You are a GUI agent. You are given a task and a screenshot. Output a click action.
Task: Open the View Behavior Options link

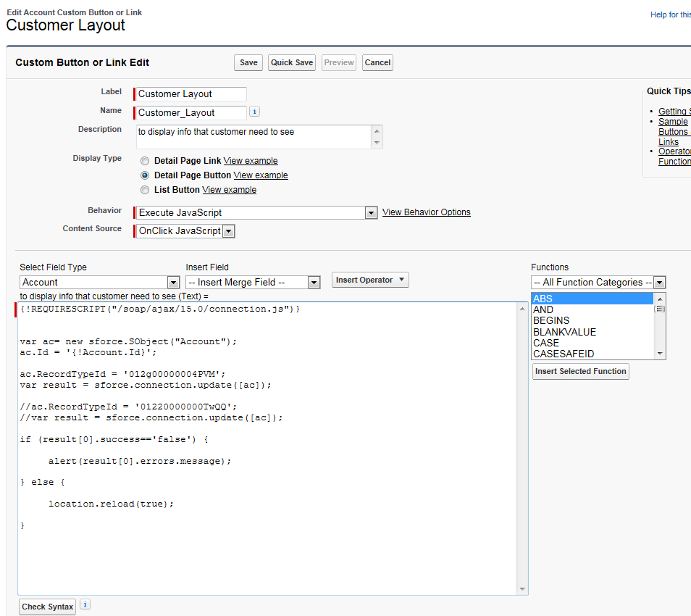[426, 212]
